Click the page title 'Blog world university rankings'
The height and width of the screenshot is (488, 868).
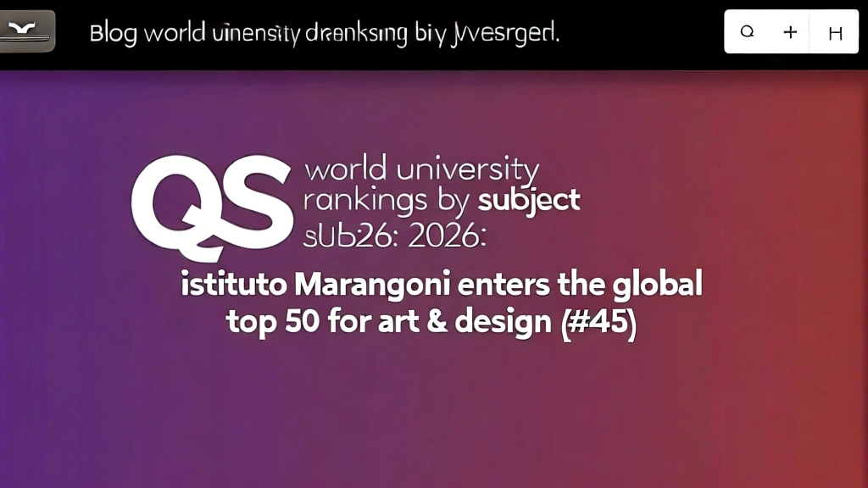click(x=325, y=32)
